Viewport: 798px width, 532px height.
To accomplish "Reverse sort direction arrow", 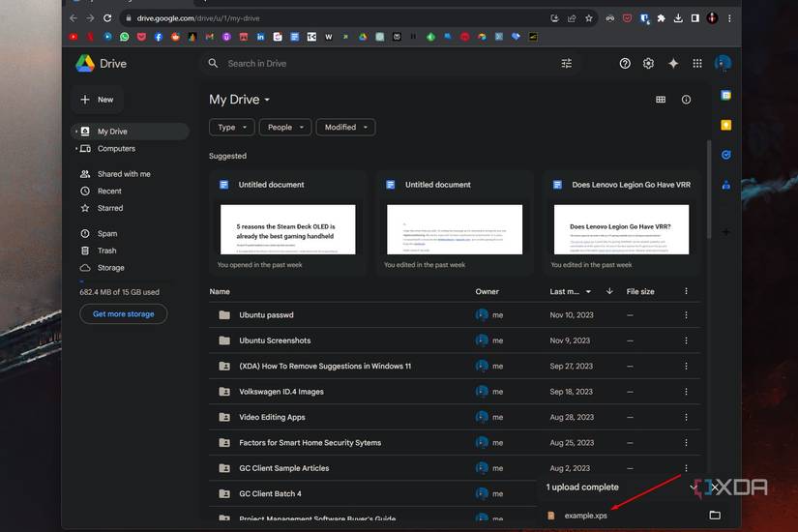I will 609,291.
